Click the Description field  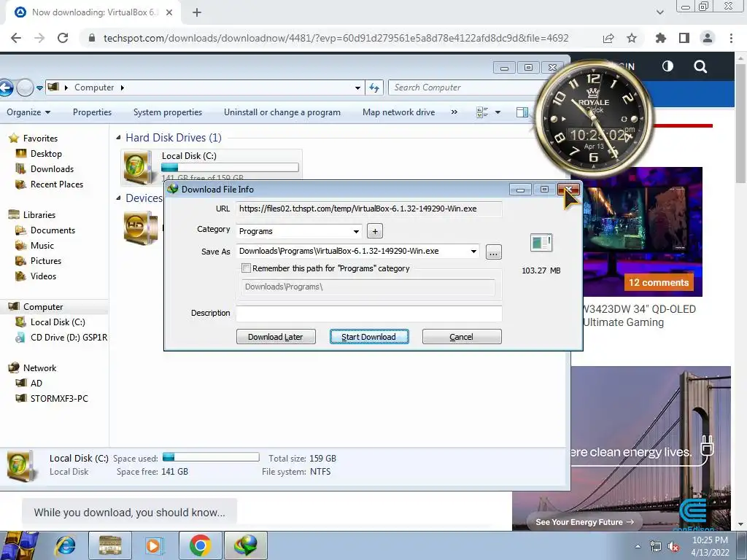pyautogui.click(x=368, y=313)
